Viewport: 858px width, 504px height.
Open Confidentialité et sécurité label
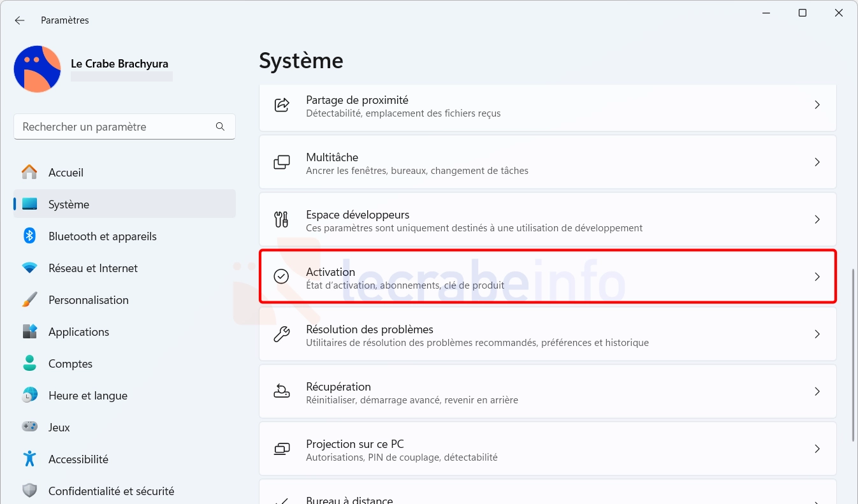click(x=112, y=491)
